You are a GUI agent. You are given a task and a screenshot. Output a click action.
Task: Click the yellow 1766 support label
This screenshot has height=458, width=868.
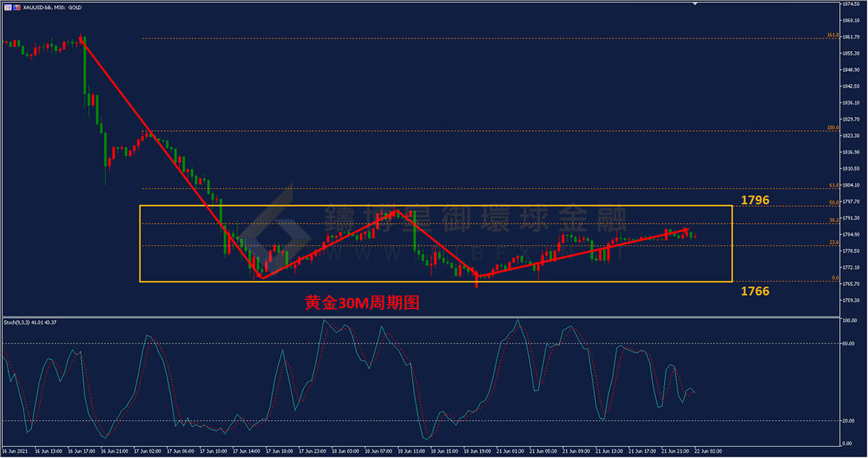point(754,291)
